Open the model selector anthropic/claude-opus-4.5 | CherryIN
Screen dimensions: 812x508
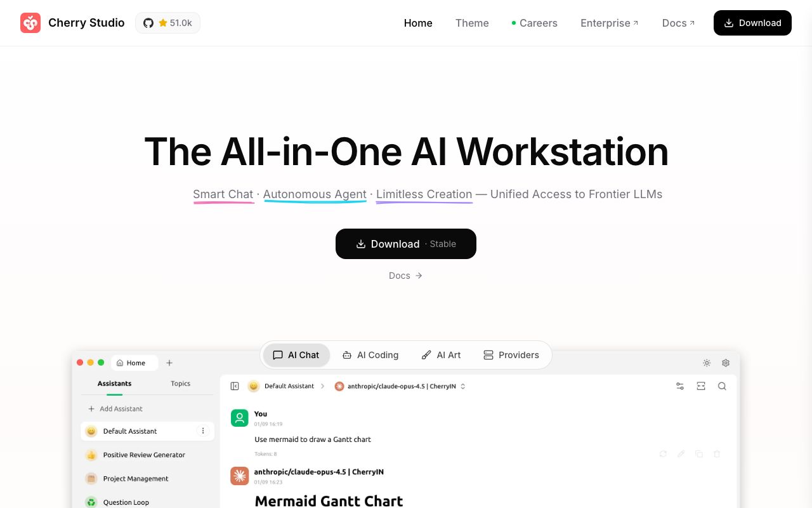pyautogui.click(x=400, y=386)
